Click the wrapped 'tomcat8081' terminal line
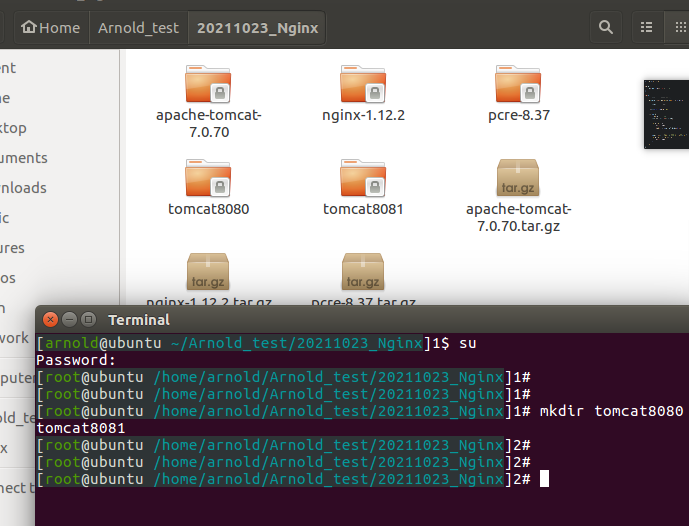The height and width of the screenshot is (526, 689). coord(81,428)
